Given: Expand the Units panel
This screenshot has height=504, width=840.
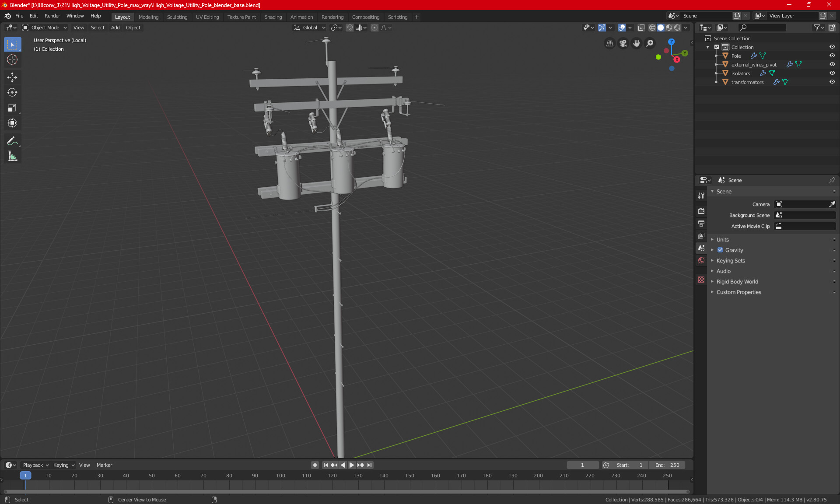Looking at the screenshot, I should tap(722, 240).
